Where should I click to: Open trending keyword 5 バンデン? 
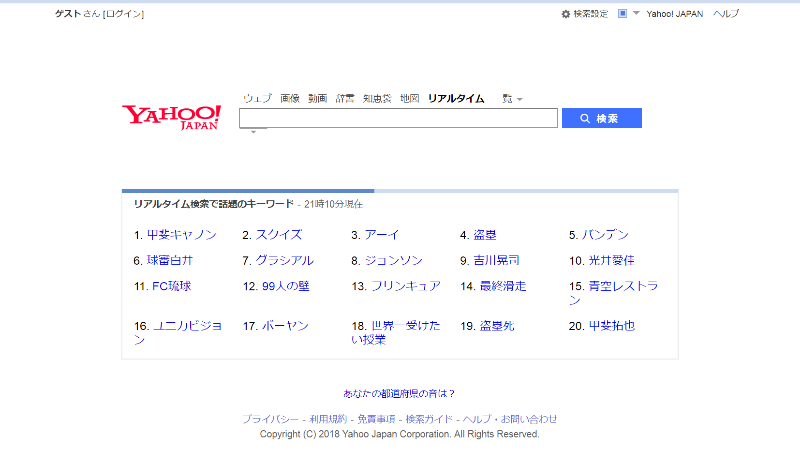[605, 235]
